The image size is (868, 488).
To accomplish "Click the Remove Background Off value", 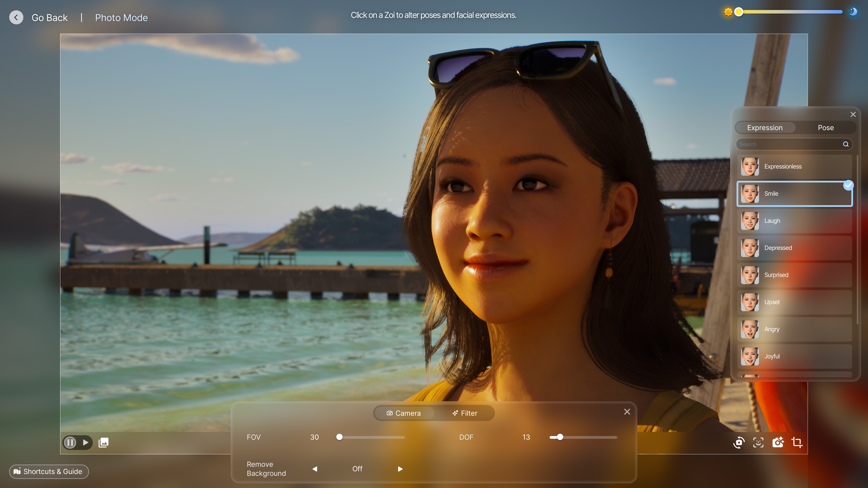I will pos(358,469).
